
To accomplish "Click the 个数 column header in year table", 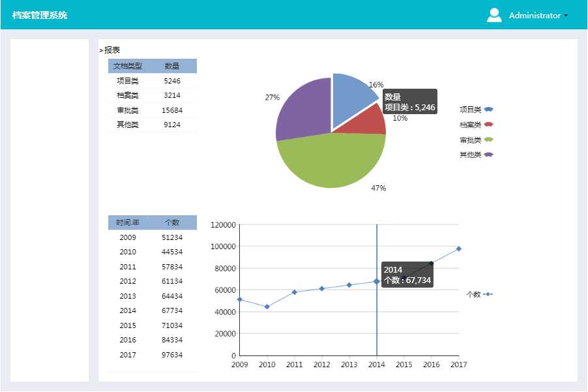I will (x=171, y=222).
